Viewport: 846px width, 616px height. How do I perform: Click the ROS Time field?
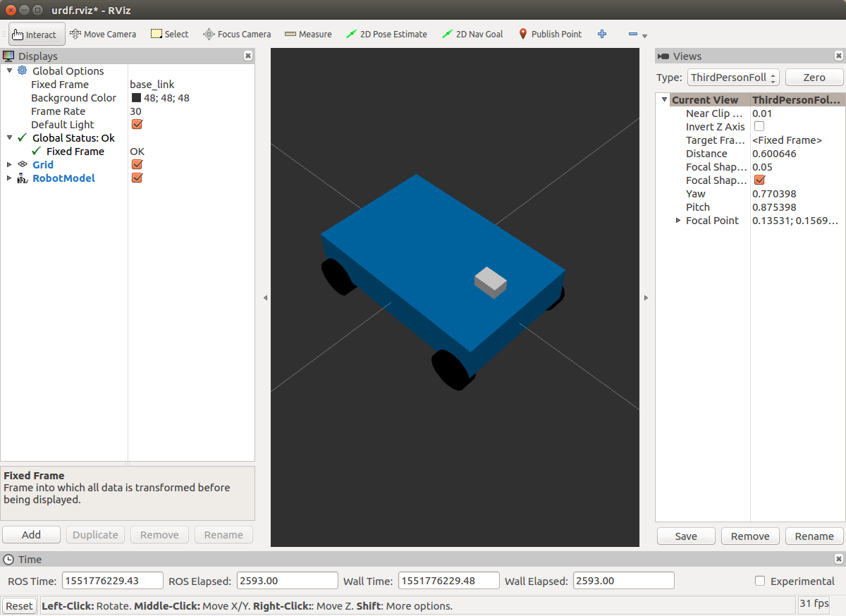coord(113,581)
